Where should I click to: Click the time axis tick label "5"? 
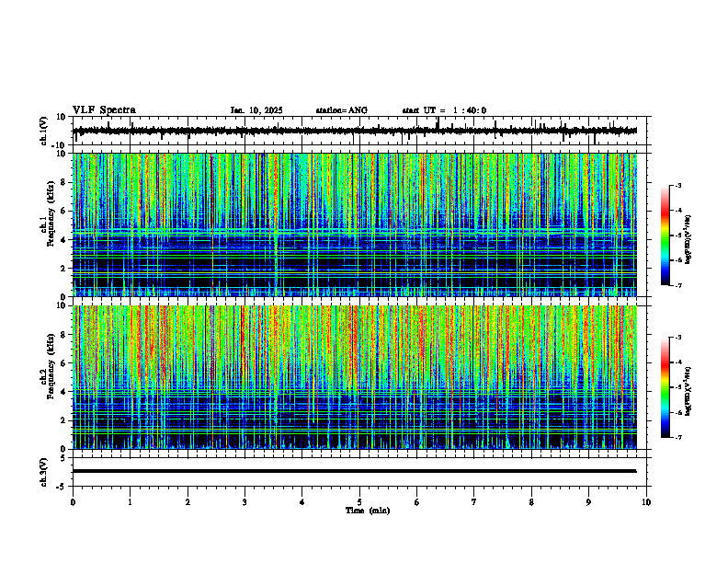pos(359,502)
